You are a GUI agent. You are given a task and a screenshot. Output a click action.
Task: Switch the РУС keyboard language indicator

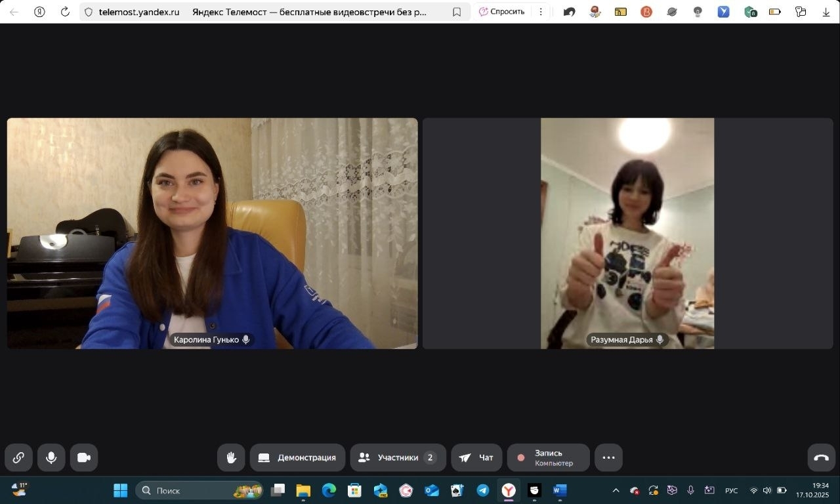(x=731, y=490)
